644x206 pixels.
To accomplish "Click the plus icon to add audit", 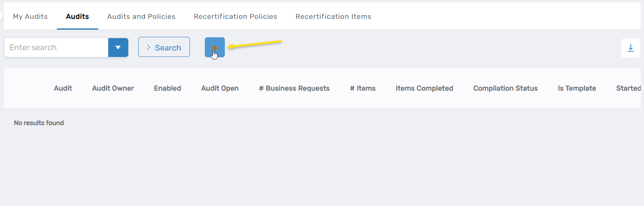I will coord(215,47).
